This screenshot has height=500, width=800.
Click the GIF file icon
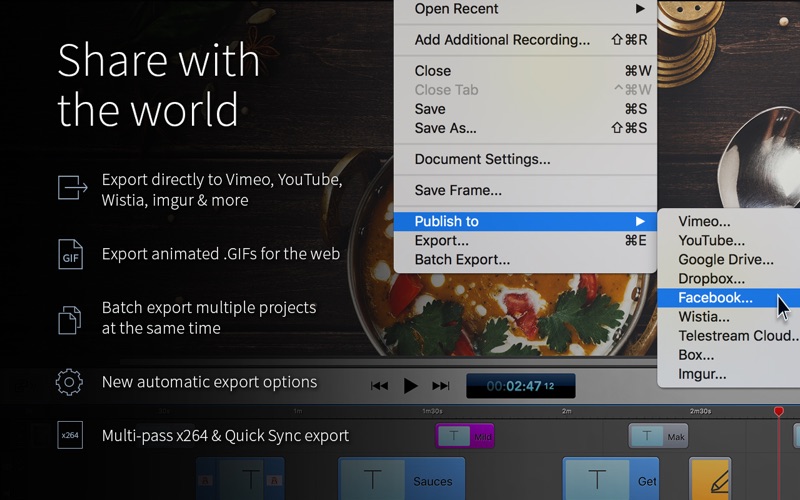(x=70, y=255)
